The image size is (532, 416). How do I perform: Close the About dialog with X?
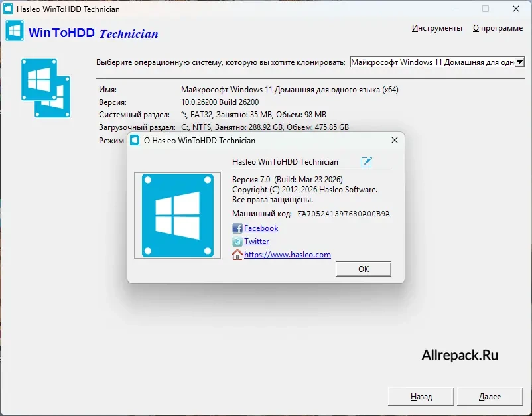pyautogui.click(x=394, y=140)
